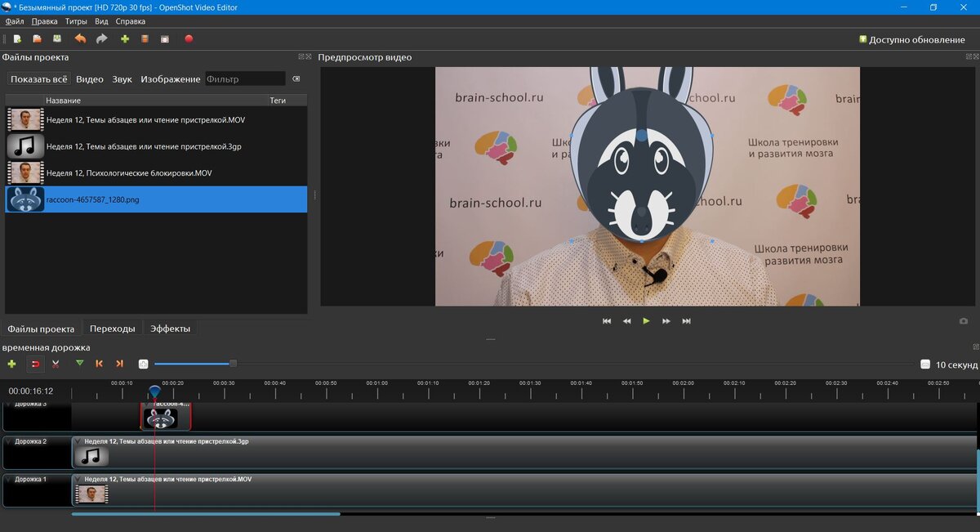Screen dimensions: 980x532
Task: Click the green Import Files plus icon
Action: click(125, 38)
